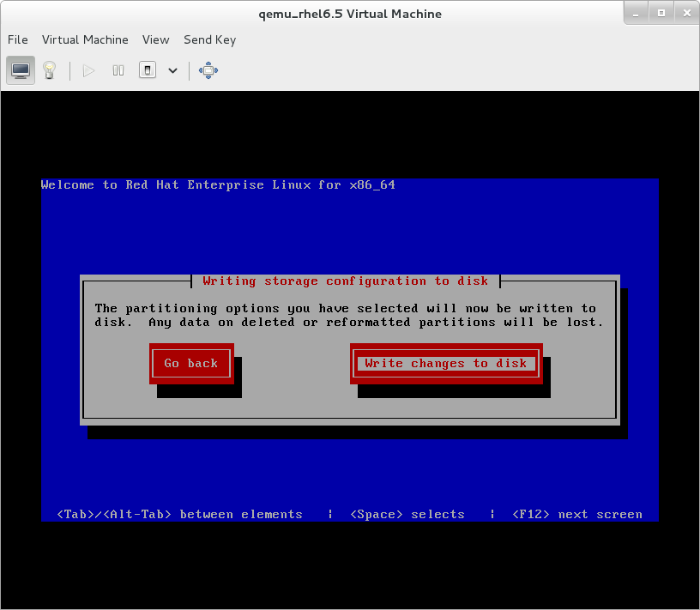The image size is (700, 610).
Task: Show virtual hardware details lightbulb icon
Action: (49, 70)
